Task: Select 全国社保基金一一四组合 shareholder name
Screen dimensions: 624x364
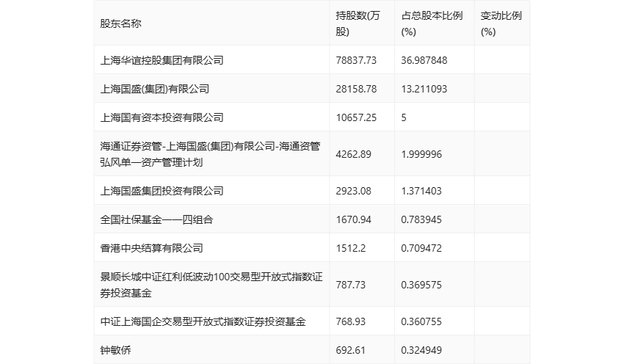Action: (156, 219)
